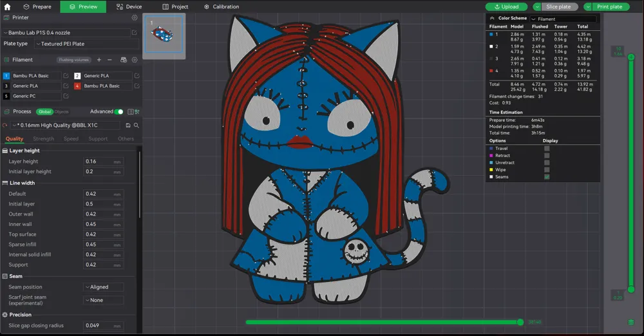This screenshot has width=644, height=336.
Task: Edit filament 4 Bambu PLA Basic preset
Action: (x=137, y=86)
